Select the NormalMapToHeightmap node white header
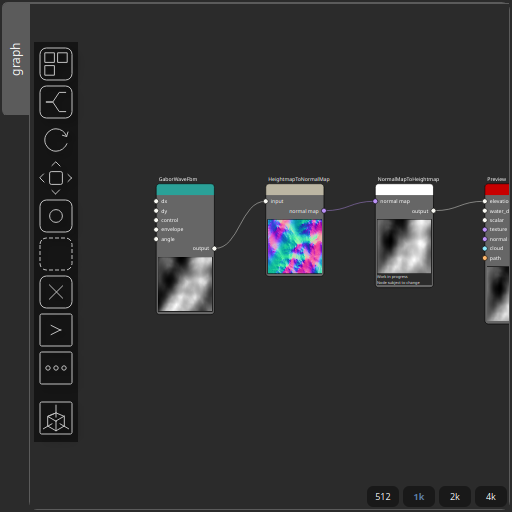Screen dimensions: 512x512 404,190
